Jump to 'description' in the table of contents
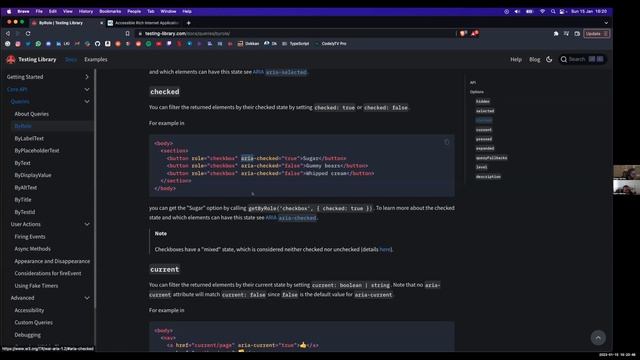 coord(488,177)
